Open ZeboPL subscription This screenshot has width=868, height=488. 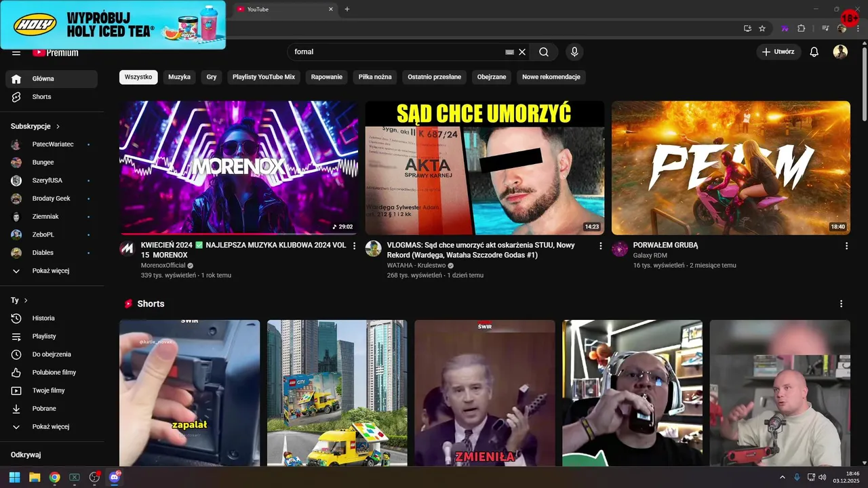52,235
